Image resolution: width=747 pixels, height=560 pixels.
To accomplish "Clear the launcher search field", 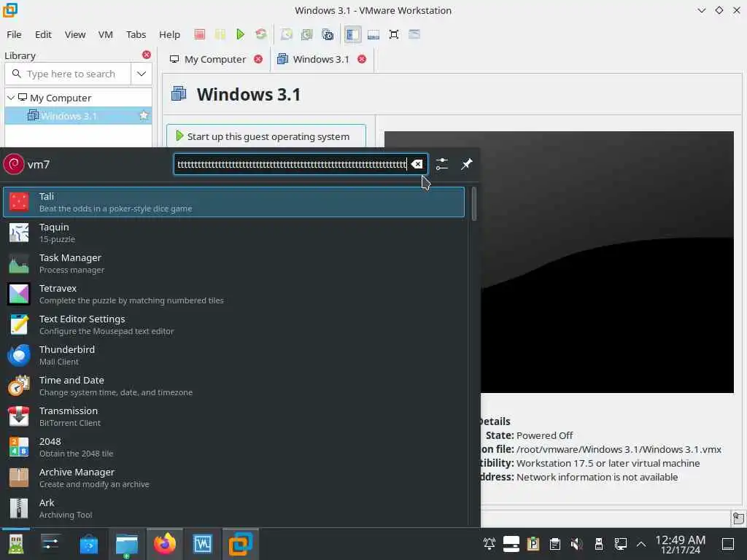I will tap(417, 164).
